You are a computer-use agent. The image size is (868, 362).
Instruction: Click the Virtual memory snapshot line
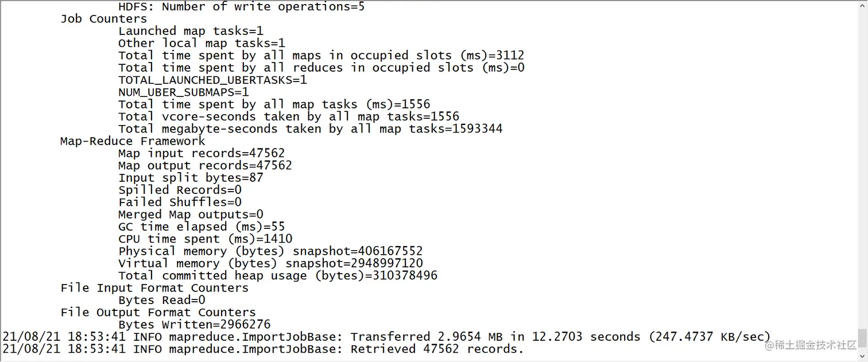click(x=270, y=263)
